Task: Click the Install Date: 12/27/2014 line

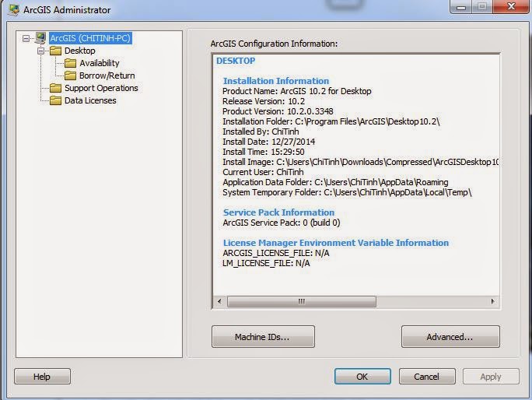Action: point(268,142)
